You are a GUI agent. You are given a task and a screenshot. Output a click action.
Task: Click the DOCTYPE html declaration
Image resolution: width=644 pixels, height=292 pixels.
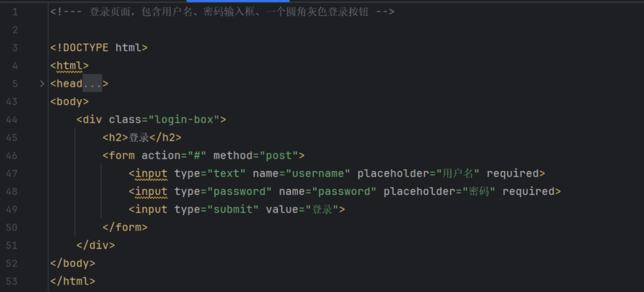pyautogui.click(x=98, y=48)
